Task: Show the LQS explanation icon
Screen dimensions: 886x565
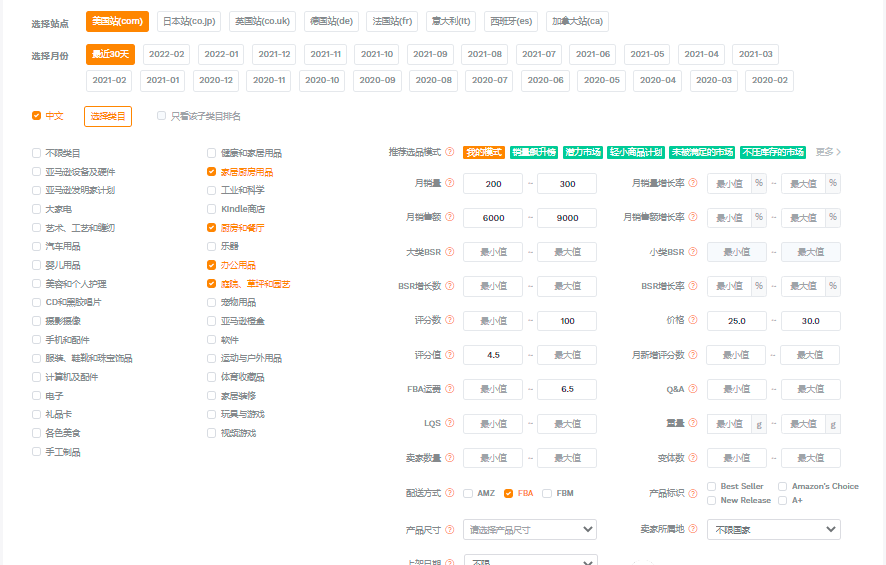Action: click(x=450, y=423)
